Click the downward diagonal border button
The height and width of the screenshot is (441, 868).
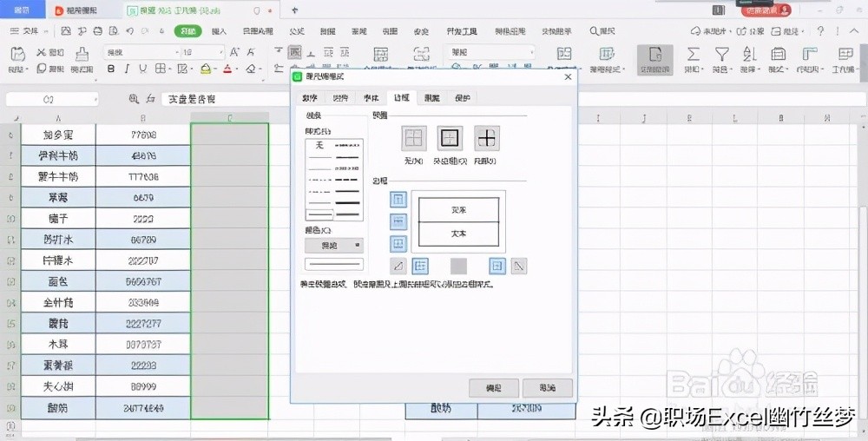519,267
